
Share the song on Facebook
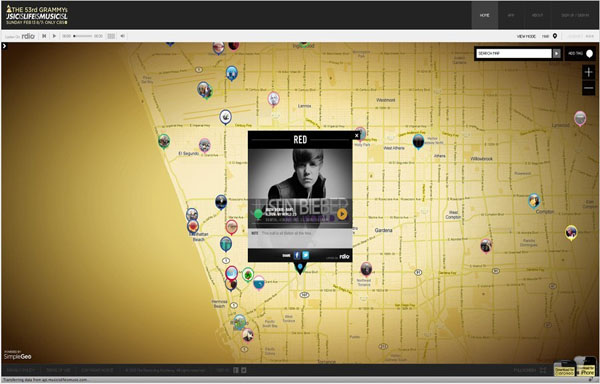coord(297,255)
